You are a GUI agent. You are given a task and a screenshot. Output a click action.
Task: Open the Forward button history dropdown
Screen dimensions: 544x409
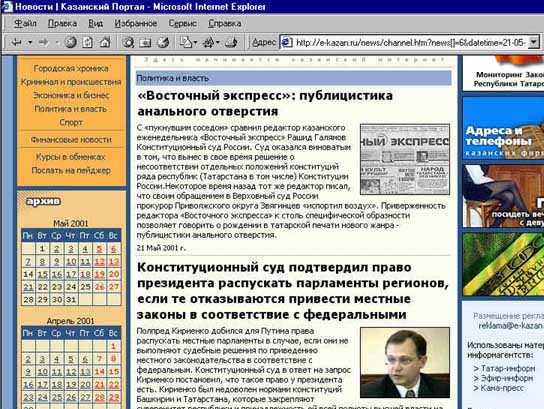tap(57, 43)
